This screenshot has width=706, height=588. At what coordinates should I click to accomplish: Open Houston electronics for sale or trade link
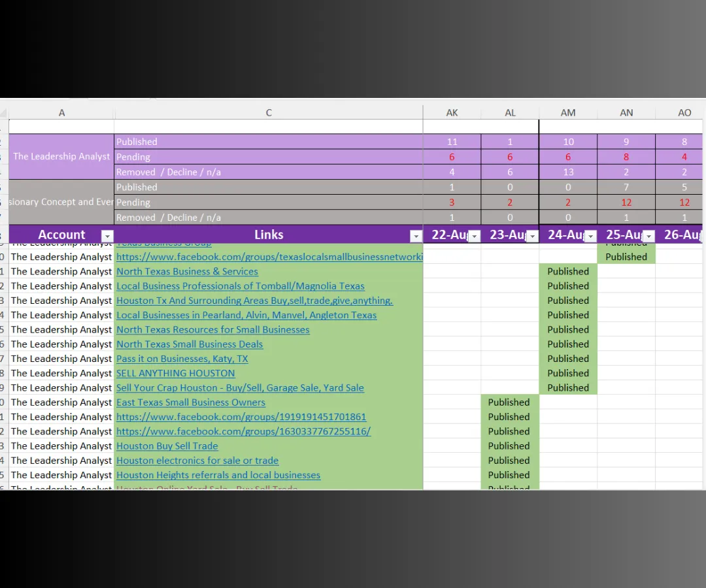point(197,460)
